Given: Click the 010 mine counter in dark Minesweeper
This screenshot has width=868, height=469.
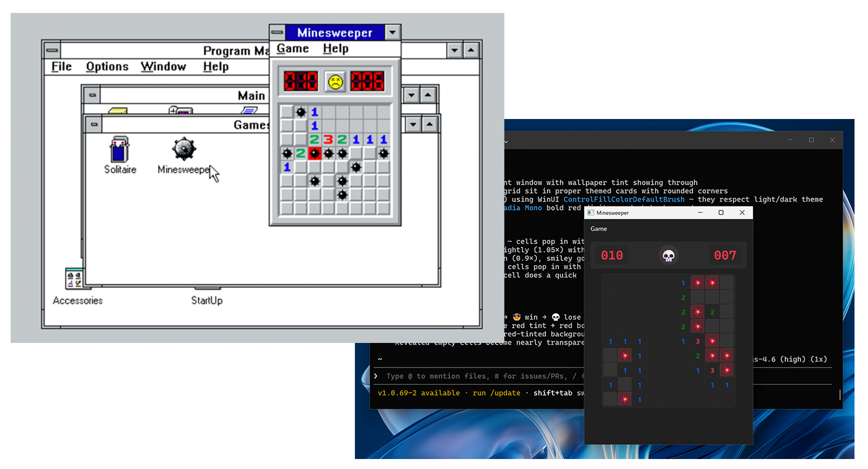Looking at the screenshot, I should (x=612, y=256).
